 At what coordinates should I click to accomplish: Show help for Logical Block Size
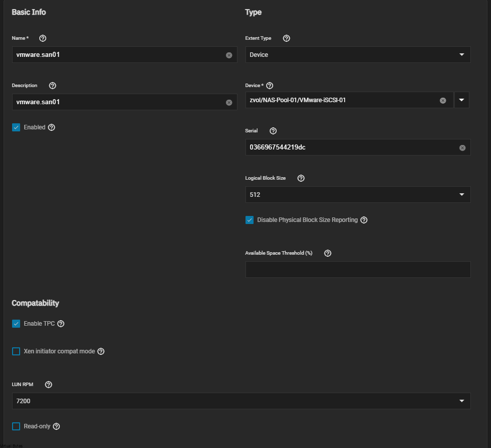[301, 178]
